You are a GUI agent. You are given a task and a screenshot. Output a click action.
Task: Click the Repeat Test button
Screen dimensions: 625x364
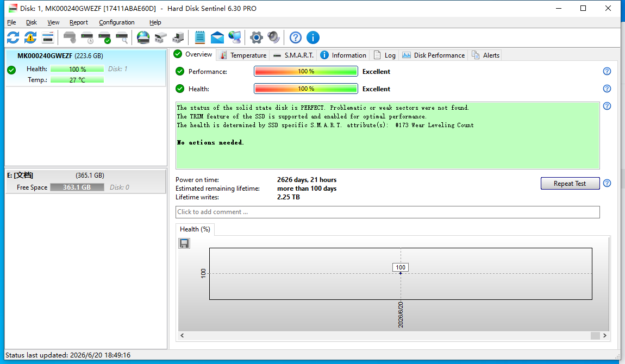[x=570, y=184]
